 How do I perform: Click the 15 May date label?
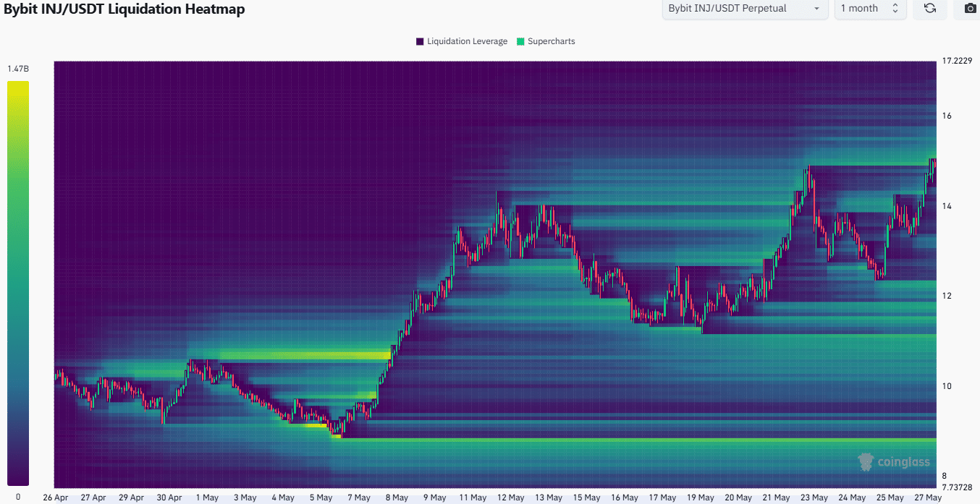tap(586, 497)
